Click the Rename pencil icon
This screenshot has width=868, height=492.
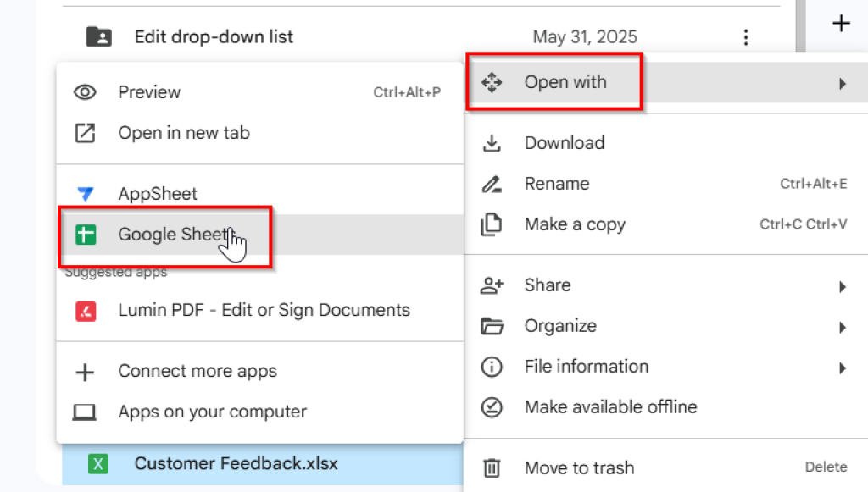[x=492, y=183]
